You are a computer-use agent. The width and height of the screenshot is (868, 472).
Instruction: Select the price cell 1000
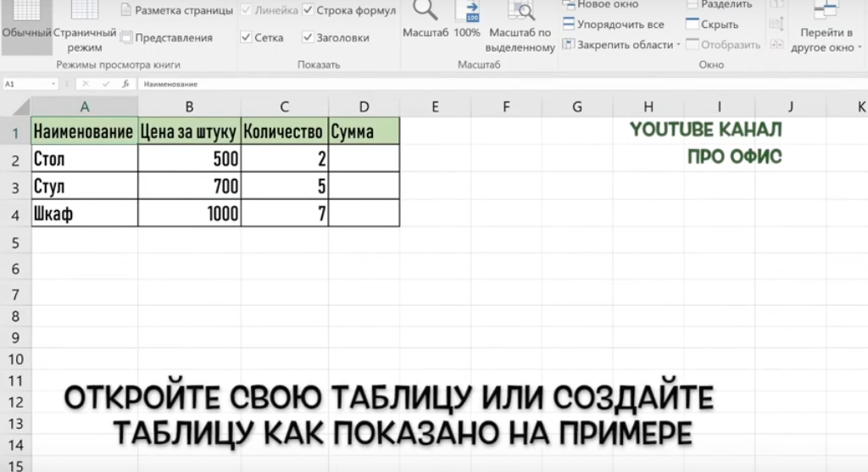click(189, 213)
